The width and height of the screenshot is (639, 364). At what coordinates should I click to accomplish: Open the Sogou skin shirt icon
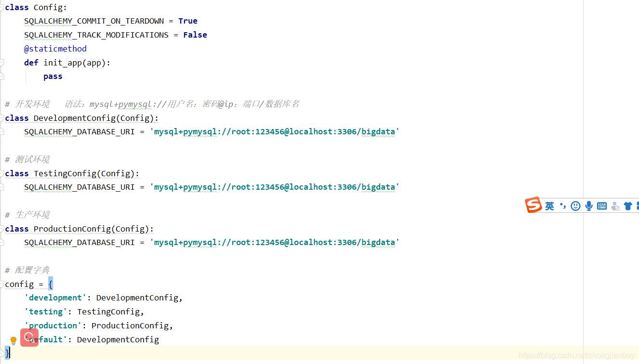point(627,206)
